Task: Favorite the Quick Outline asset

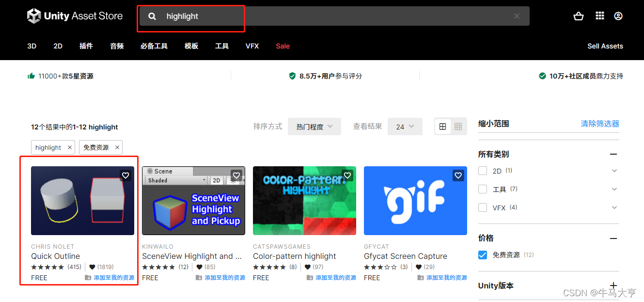Action: [x=126, y=175]
